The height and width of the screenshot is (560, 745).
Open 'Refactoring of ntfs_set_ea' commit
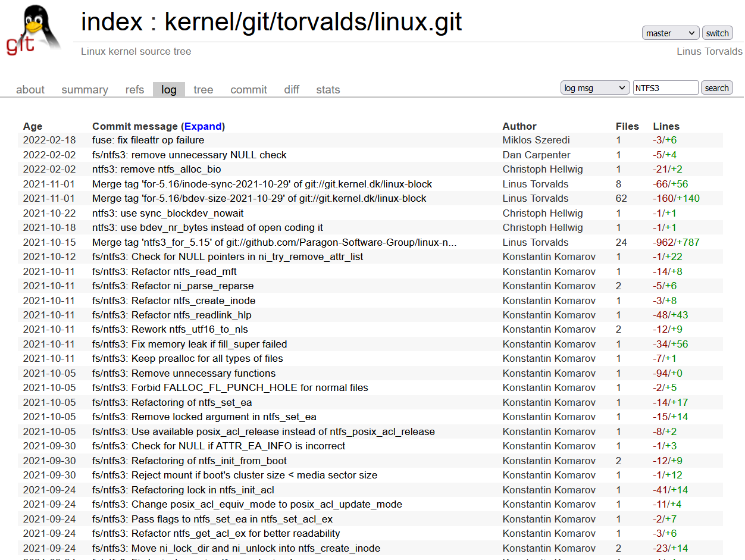pos(172,402)
